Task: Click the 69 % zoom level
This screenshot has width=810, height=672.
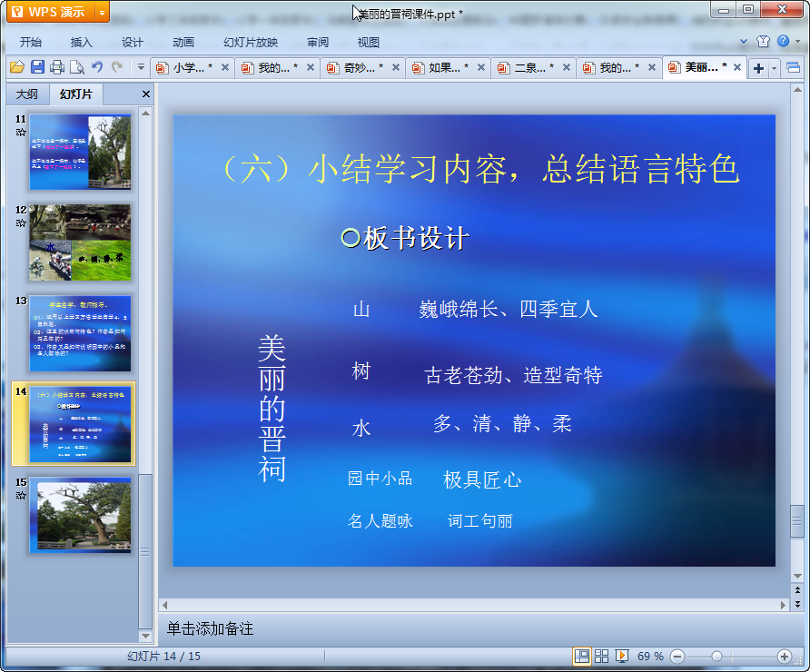Action: click(x=650, y=656)
